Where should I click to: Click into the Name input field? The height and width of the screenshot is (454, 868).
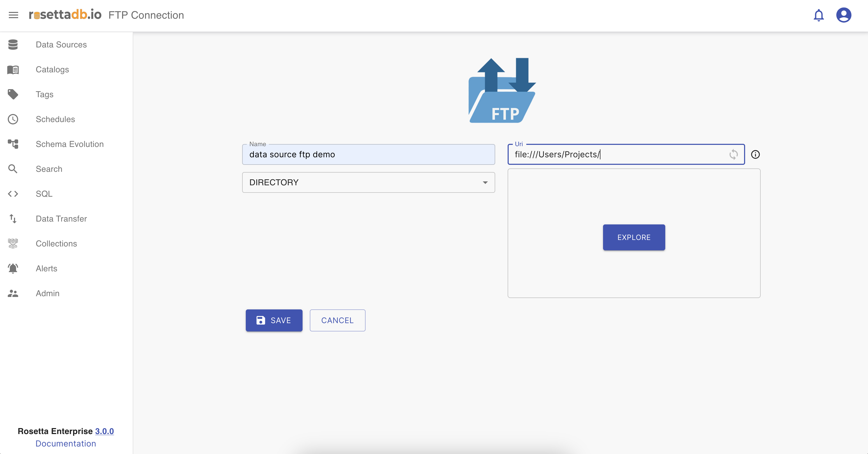368,155
